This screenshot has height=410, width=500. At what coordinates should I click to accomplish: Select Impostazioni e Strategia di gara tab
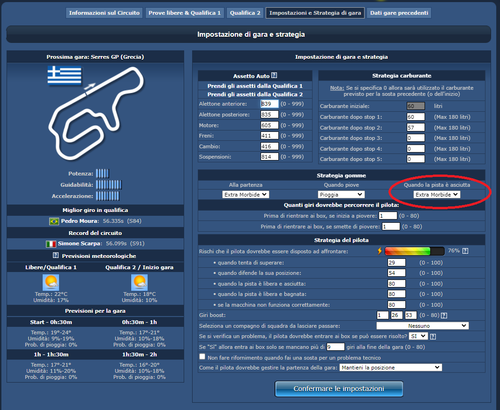point(315,13)
